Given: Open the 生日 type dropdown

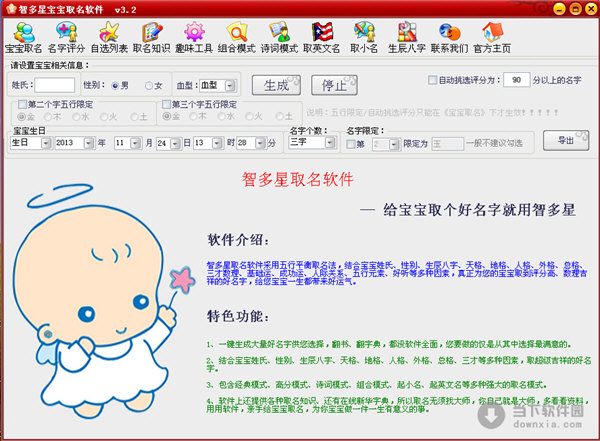Looking at the screenshot, I should 46,143.
